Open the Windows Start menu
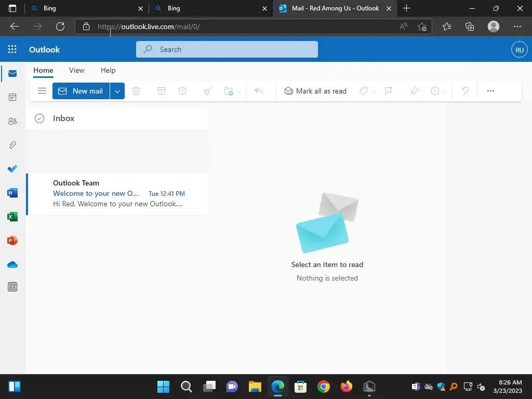 163,386
